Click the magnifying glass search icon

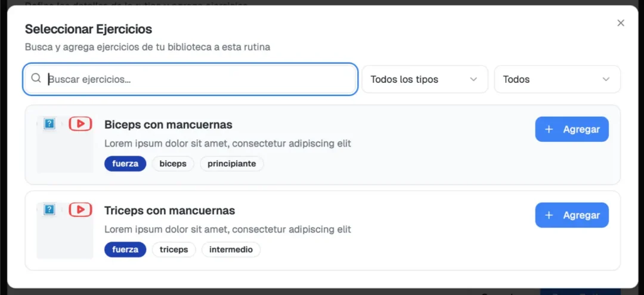36,79
